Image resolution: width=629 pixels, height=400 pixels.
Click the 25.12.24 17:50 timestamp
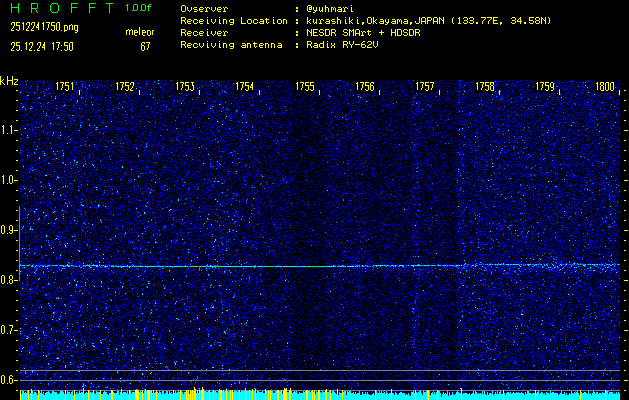pyautogui.click(x=43, y=46)
